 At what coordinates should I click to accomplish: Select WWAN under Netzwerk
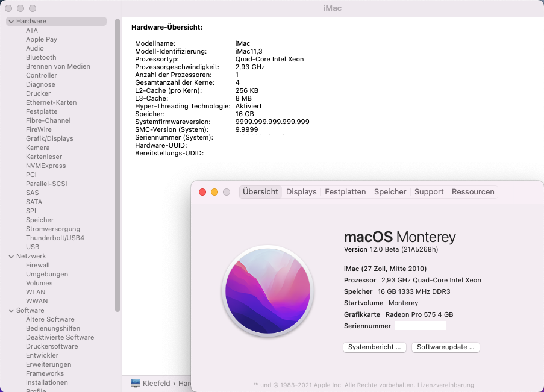[37, 300]
